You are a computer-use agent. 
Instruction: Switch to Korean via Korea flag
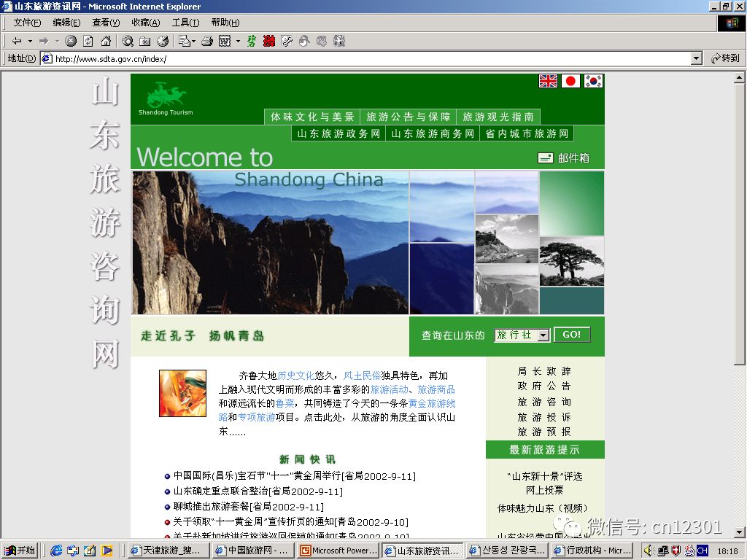click(x=593, y=81)
